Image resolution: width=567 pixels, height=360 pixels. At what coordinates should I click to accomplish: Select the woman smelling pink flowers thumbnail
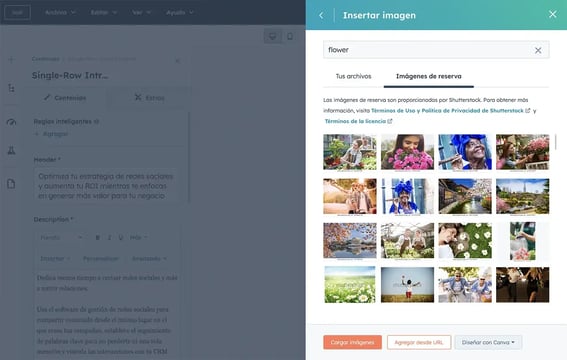coord(407,152)
